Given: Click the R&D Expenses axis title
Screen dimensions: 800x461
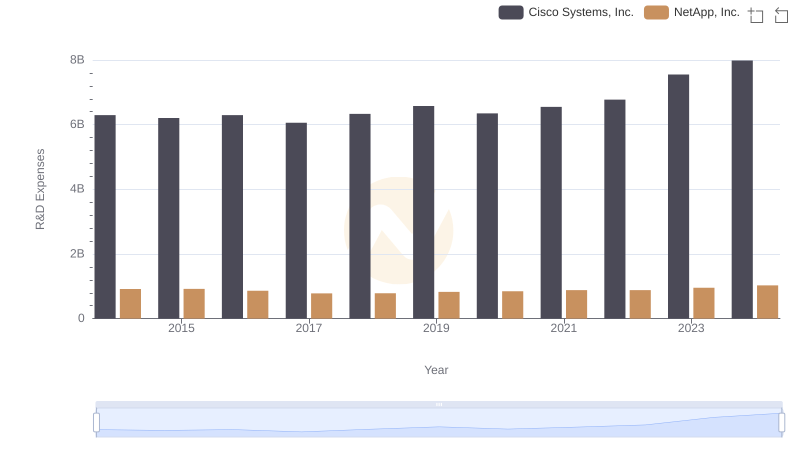Looking at the screenshot, I should click(40, 189).
